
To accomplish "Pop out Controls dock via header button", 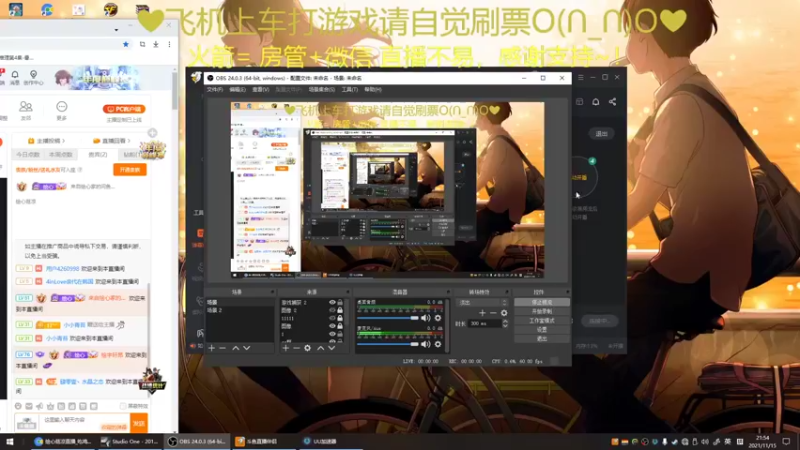I will click(567, 292).
